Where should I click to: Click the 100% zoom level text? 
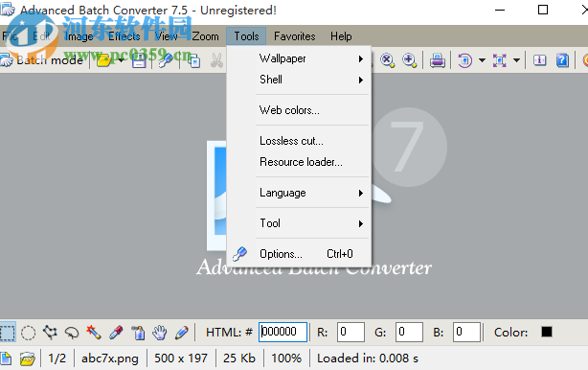pyautogui.click(x=286, y=358)
